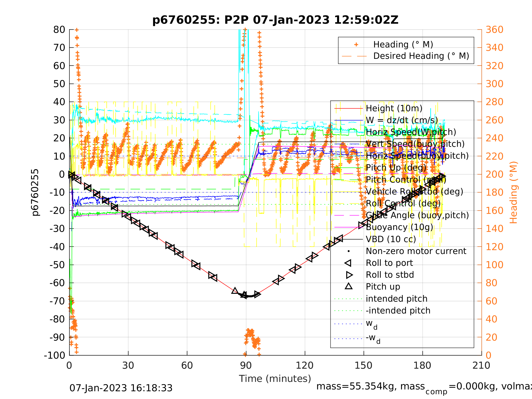This screenshot has width=532, height=399.
Task: Click the 'Pitch up' legend label
Action: coord(383,287)
